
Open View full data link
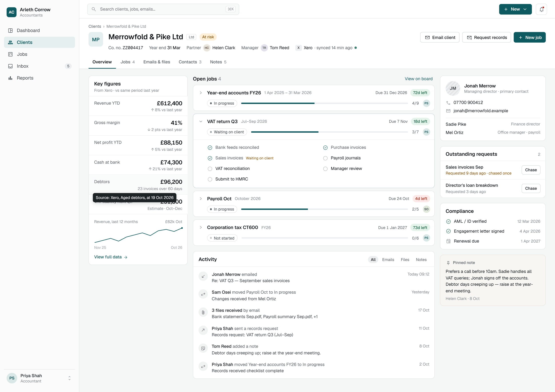coord(111,257)
